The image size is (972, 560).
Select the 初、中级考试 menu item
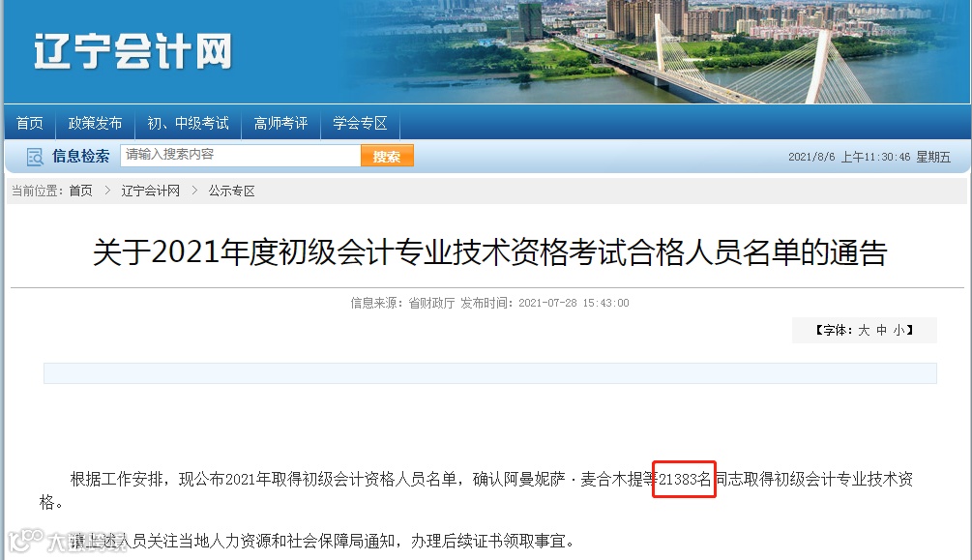coord(188,124)
